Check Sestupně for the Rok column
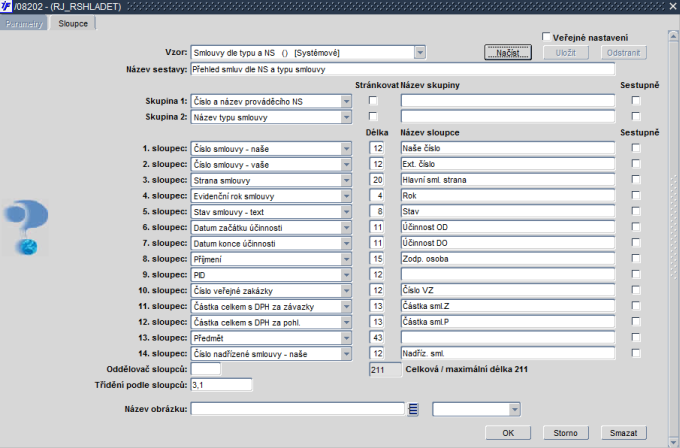Screen dimensions: 680x448 coord(636,195)
